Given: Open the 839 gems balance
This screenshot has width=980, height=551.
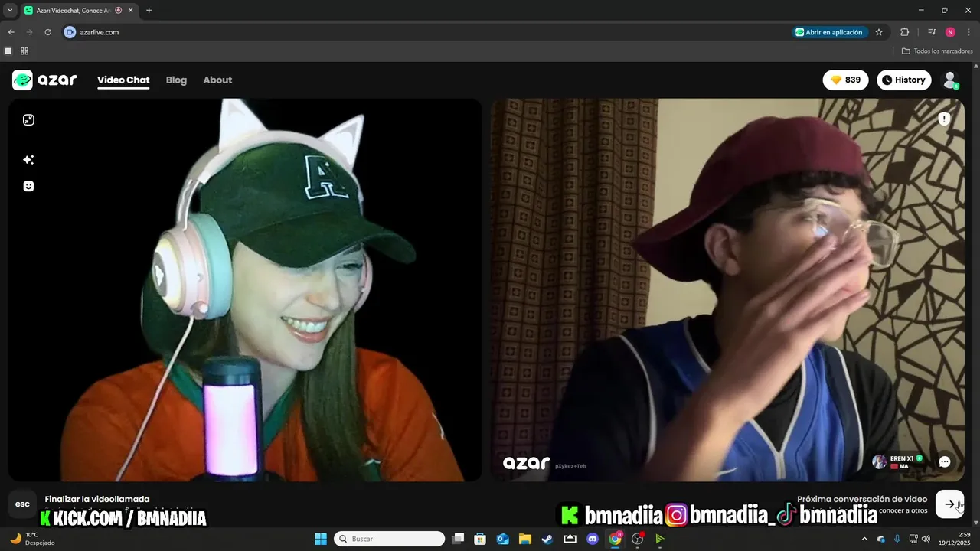Looking at the screenshot, I should pyautogui.click(x=845, y=80).
